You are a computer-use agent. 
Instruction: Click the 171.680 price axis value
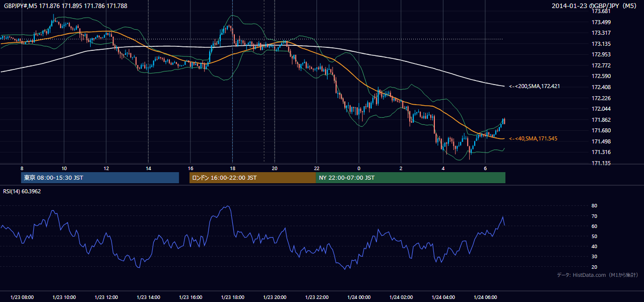point(601,130)
